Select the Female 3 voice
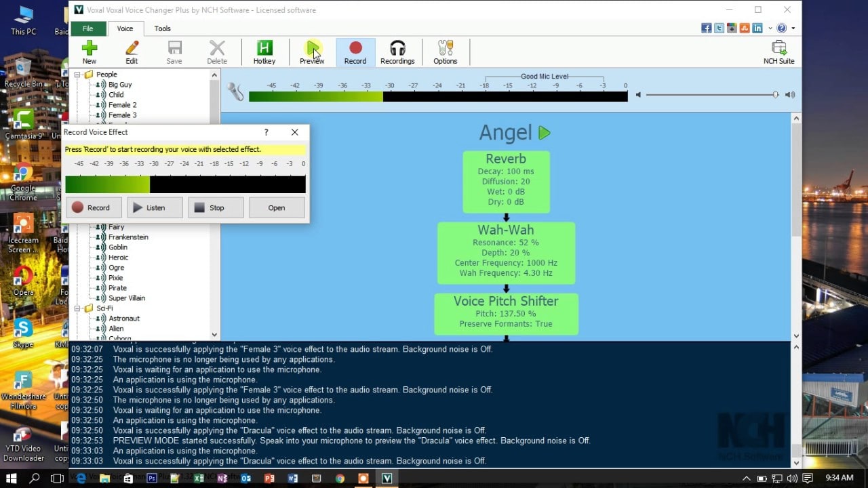Image resolution: width=868 pixels, height=488 pixels. (122, 115)
